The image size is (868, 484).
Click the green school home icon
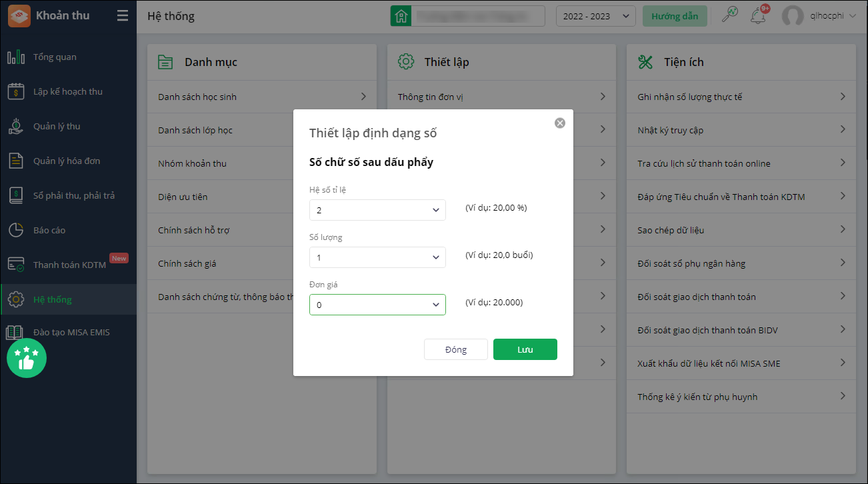401,16
